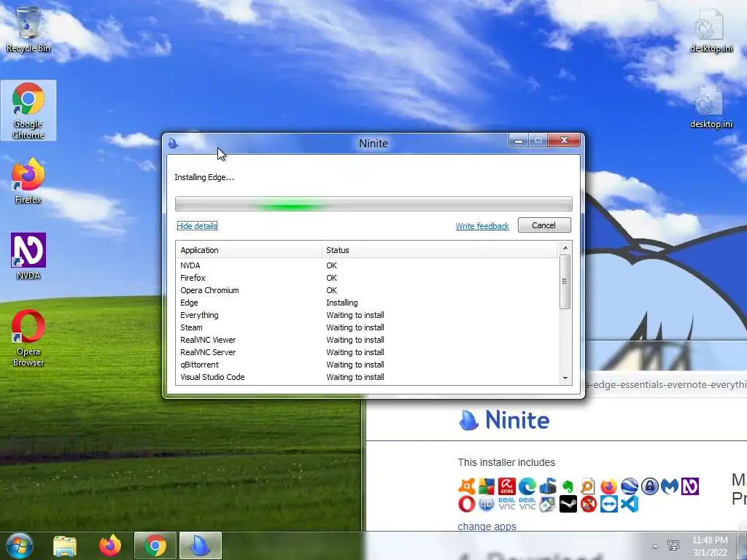Screen dimensions: 747x560
Task: Click the Edge icon on the Ninite page
Action: (527, 486)
